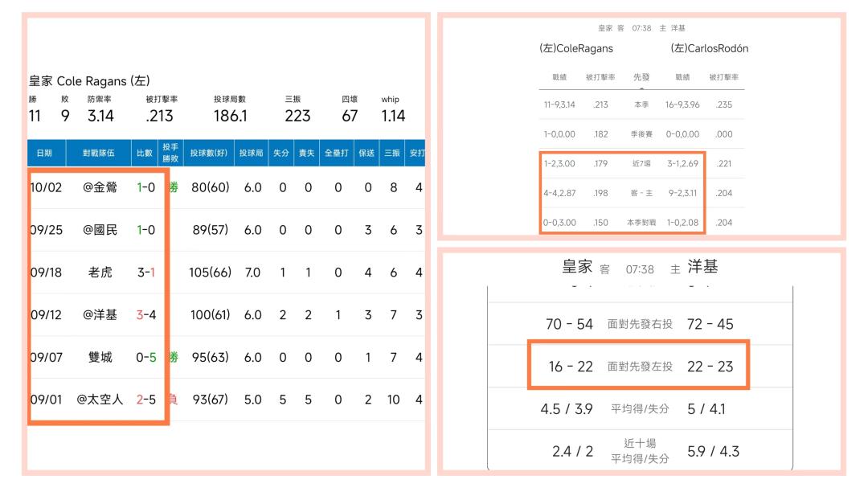Click the 保送 column header
868x488 pixels.
pos(366,153)
